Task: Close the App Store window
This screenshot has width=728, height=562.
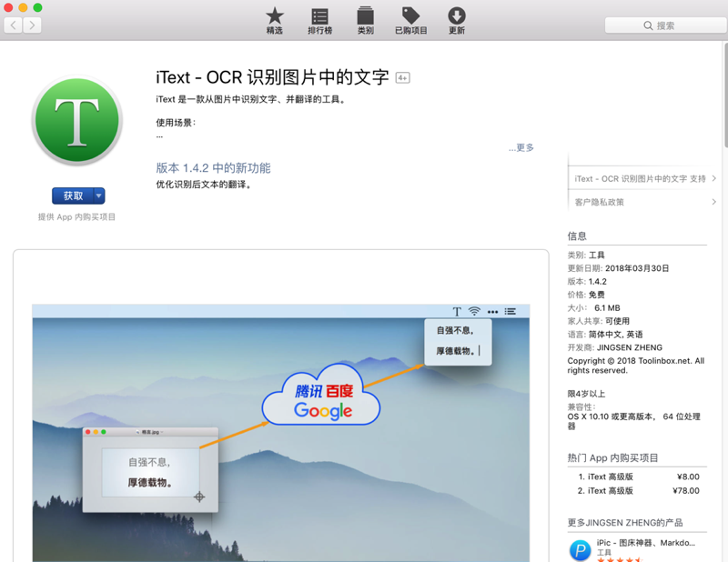Action: 8,7
